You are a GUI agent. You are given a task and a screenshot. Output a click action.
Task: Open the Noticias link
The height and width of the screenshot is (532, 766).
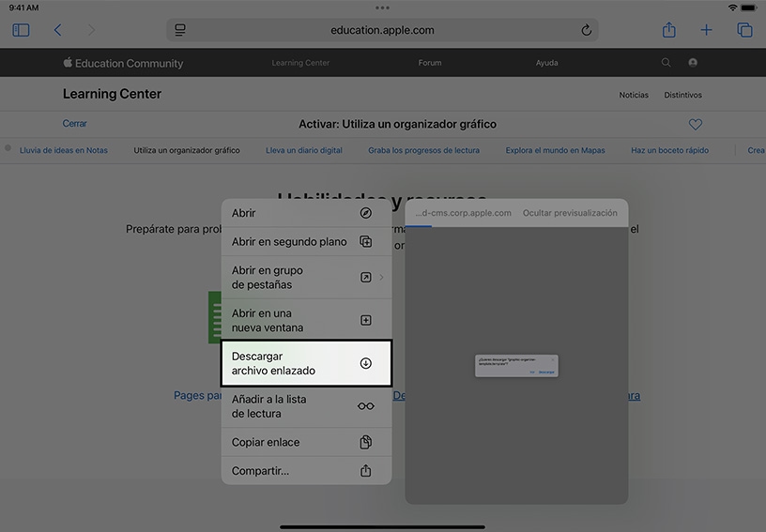point(634,95)
